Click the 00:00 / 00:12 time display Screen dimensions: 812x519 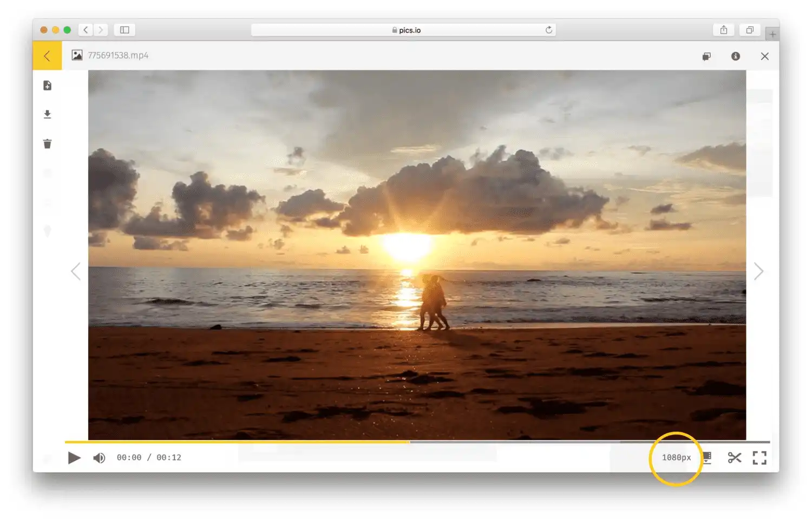pos(149,457)
